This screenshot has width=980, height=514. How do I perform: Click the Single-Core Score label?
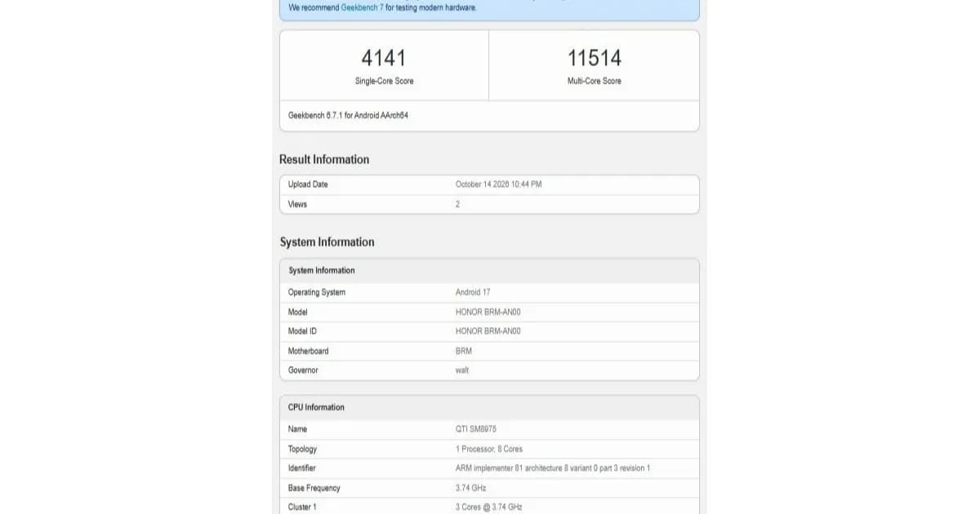coord(384,82)
